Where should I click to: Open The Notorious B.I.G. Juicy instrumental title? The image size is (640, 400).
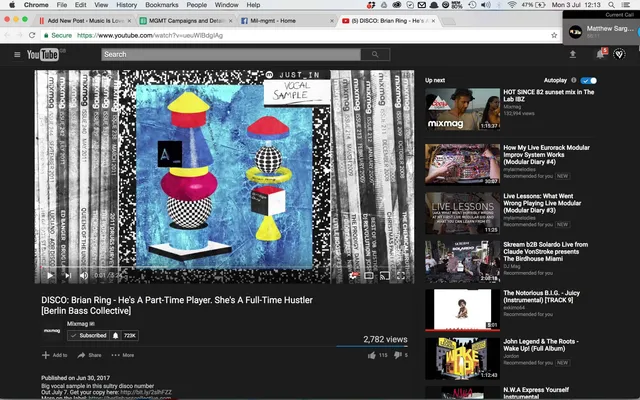click(x=542, y=296)
